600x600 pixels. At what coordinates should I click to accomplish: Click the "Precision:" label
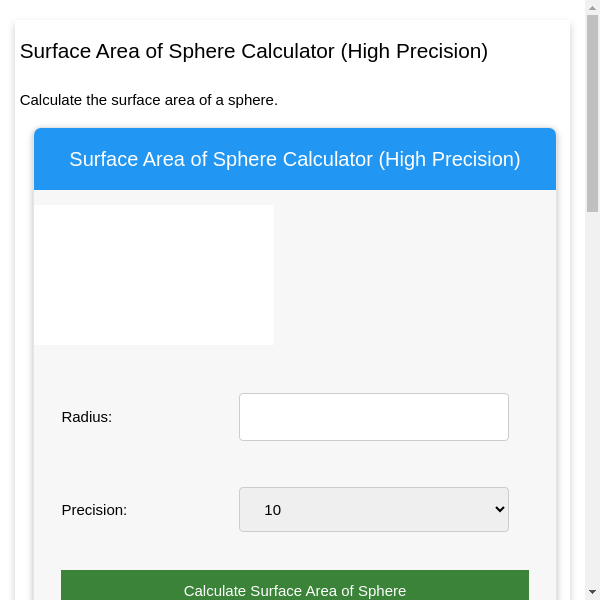tap(94, 510)
